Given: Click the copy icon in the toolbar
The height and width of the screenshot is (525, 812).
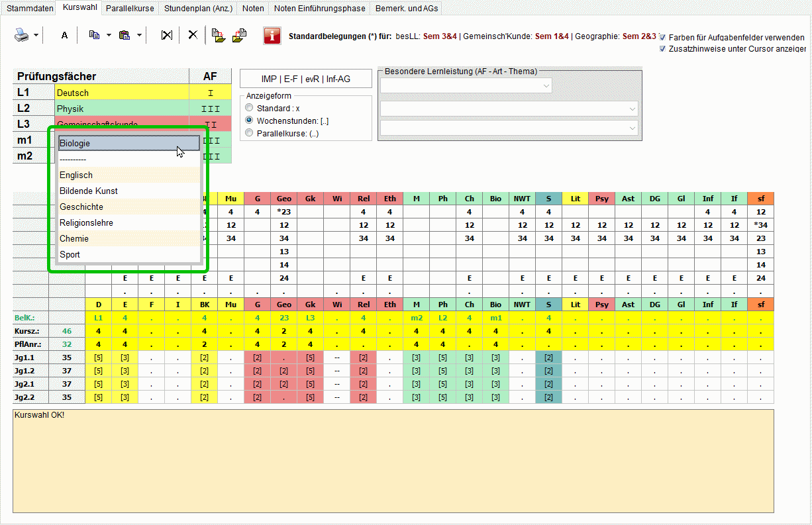Looking at the screenshot, I should (94, 35).
